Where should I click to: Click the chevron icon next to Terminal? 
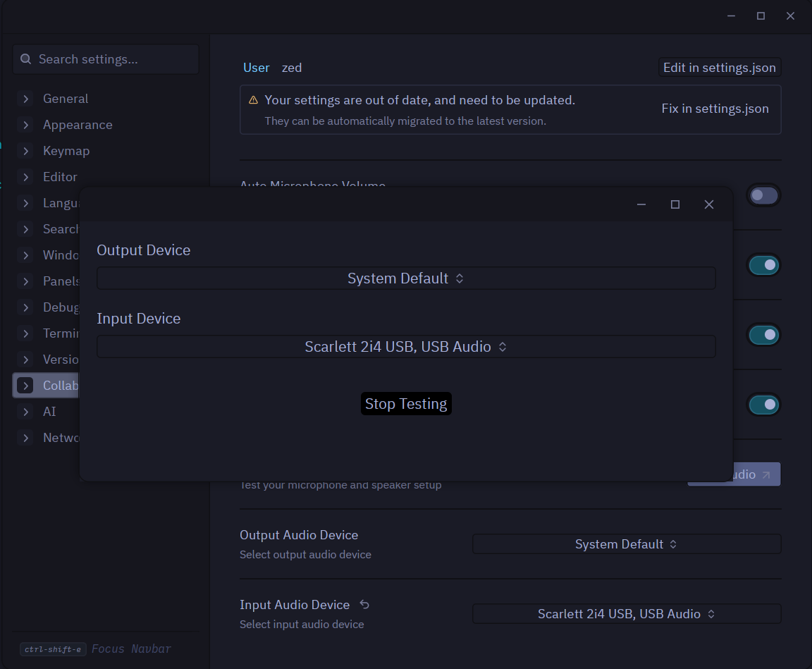click(25, 333)
